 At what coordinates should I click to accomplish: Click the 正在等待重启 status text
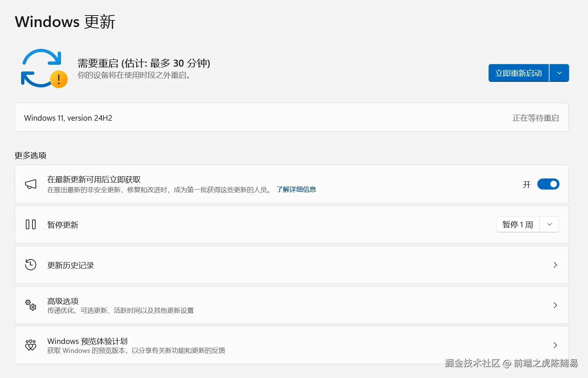(x=535, y=118)
